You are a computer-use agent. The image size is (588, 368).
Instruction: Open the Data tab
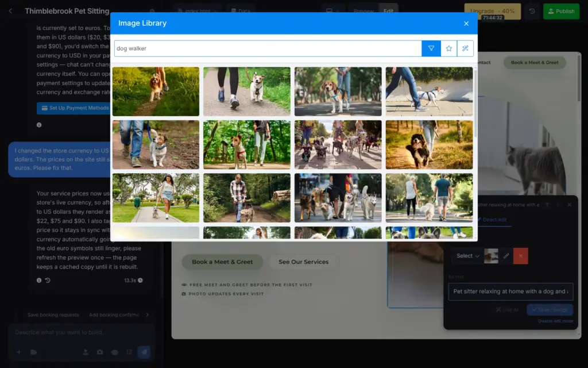pos(241,11)
